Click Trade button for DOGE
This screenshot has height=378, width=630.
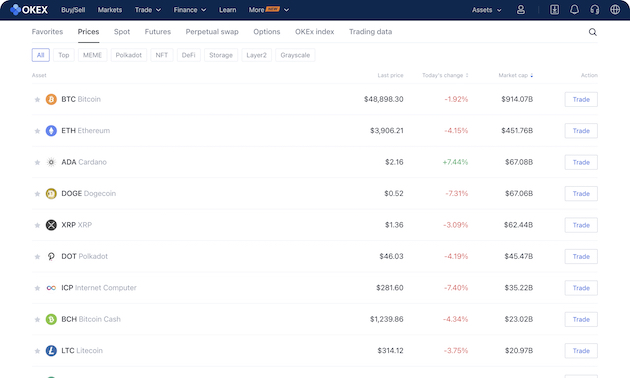(x=581, y=194)
